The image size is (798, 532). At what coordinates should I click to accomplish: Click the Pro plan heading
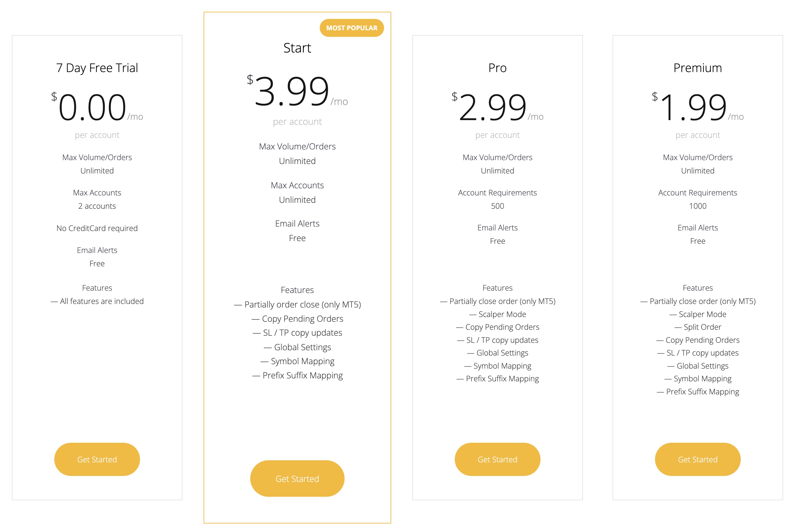click(x=497, y=68)
